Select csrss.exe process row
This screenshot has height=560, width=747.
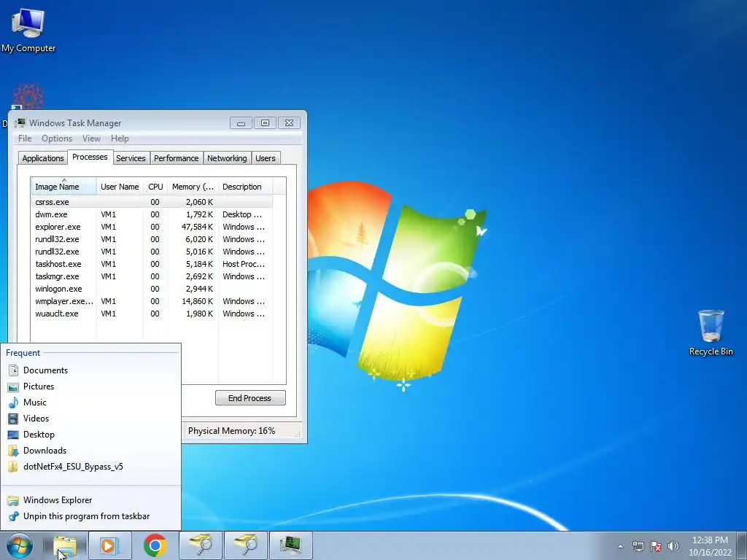pyautogui.click(x=152, y=202)
